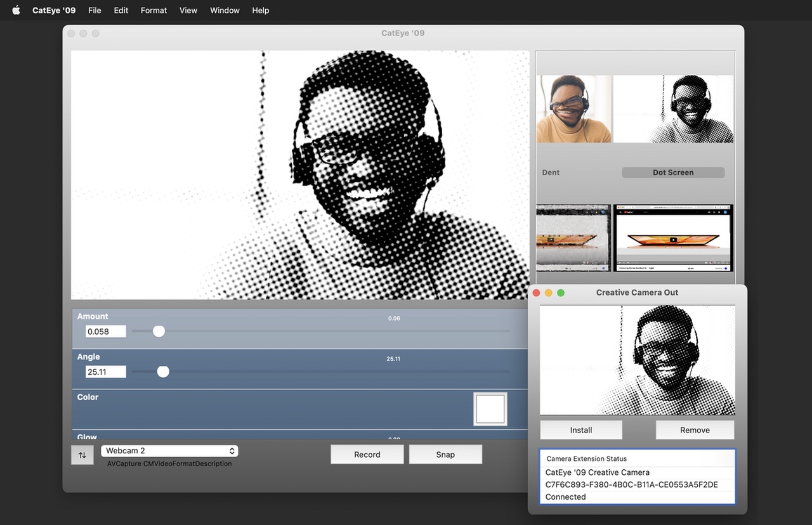Click the swap arrows icon button
The width and height of the screenshot is (812, 525).
click(x=82, y=455)
